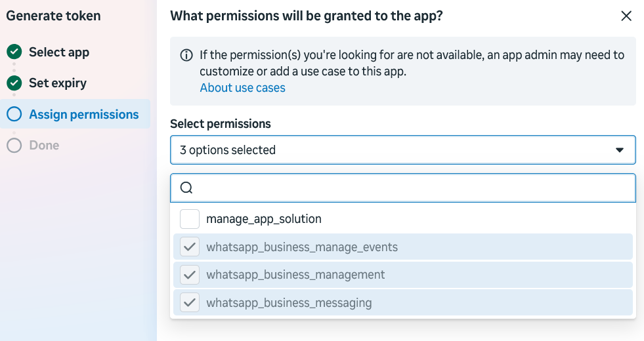
Task: Click the Assign permissions step circle icon
Action: [14, 114]
